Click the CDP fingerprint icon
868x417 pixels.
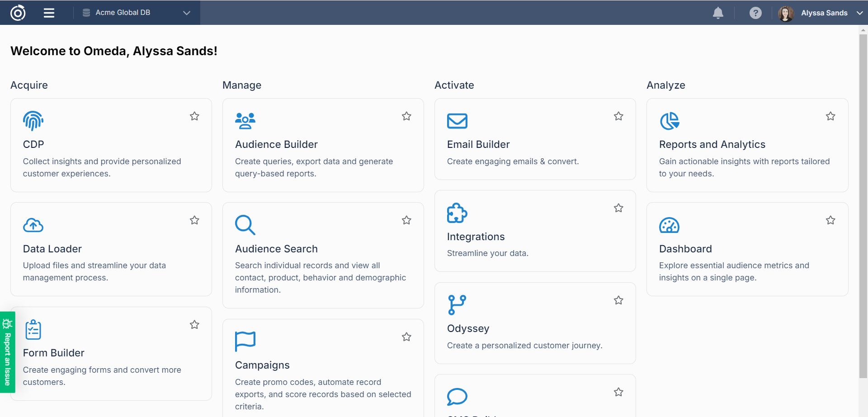[33, 121]
